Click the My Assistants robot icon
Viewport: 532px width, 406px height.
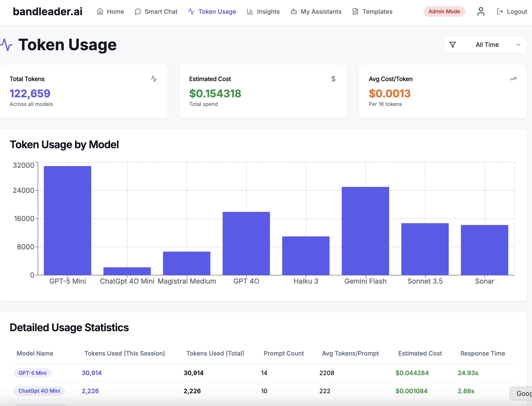(294, 12)
